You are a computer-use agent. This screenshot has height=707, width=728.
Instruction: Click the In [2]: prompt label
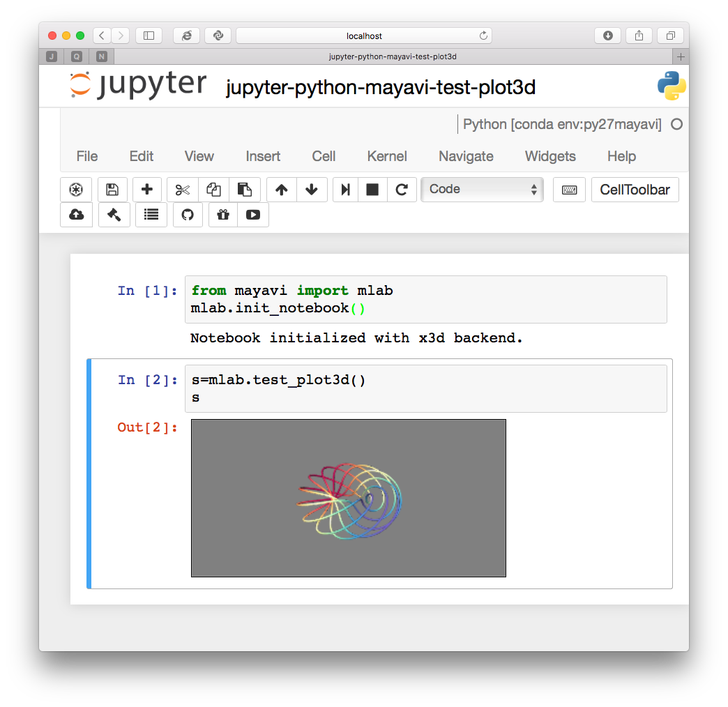[147, 380]
